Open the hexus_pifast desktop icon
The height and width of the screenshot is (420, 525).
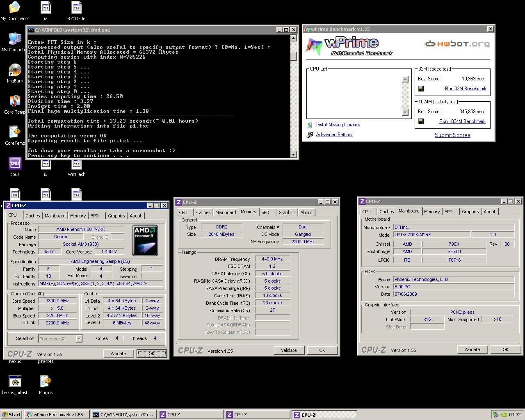15,381
